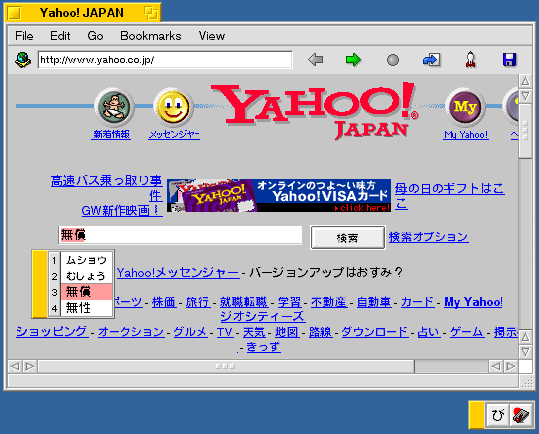Open the 新着情報 link
Screen dimensions: 539x434
(111, 134)
